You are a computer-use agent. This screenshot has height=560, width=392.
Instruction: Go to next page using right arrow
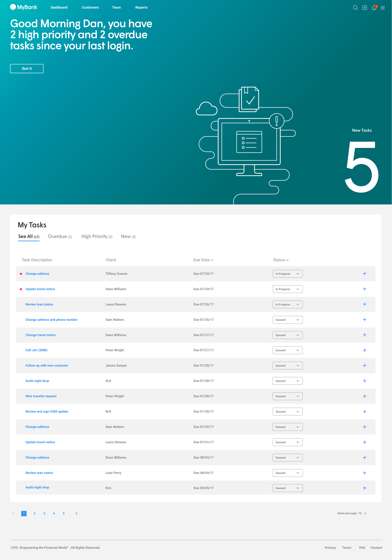click(x=76, y=513)
